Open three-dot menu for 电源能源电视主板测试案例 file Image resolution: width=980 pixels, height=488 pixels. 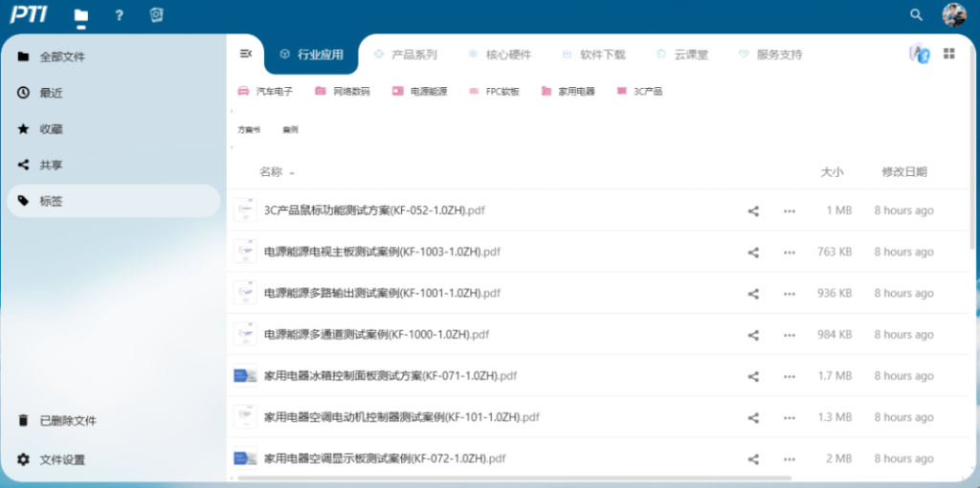789,253
